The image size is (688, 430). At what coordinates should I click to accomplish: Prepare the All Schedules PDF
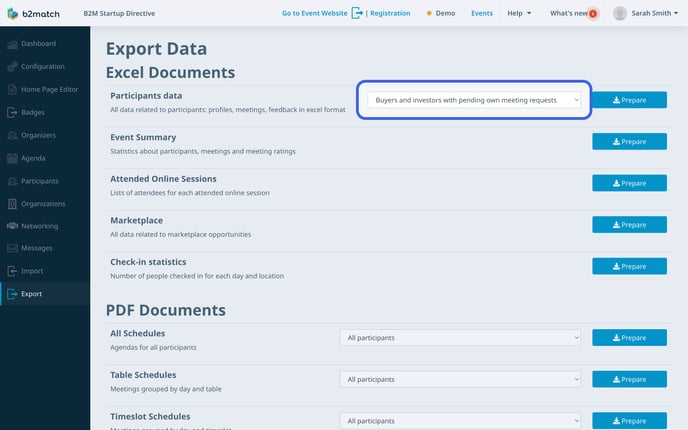pos(629,338)
